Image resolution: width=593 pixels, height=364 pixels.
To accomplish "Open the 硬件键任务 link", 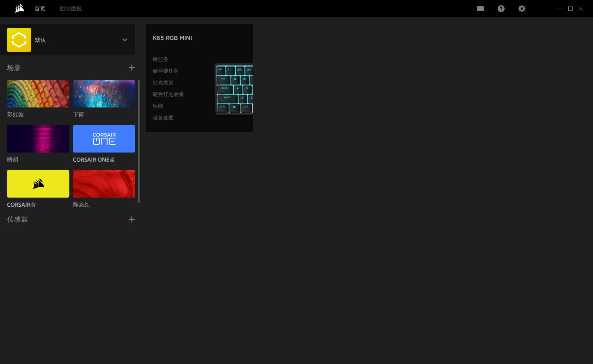I will pyautogui.click(x=166, y=71).
